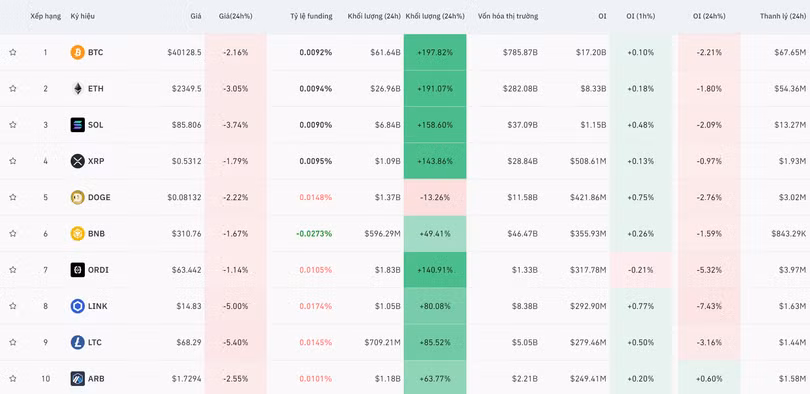Sort by OI (1h%) column header
Screen dimensions: 810x394
click(641, 16)
